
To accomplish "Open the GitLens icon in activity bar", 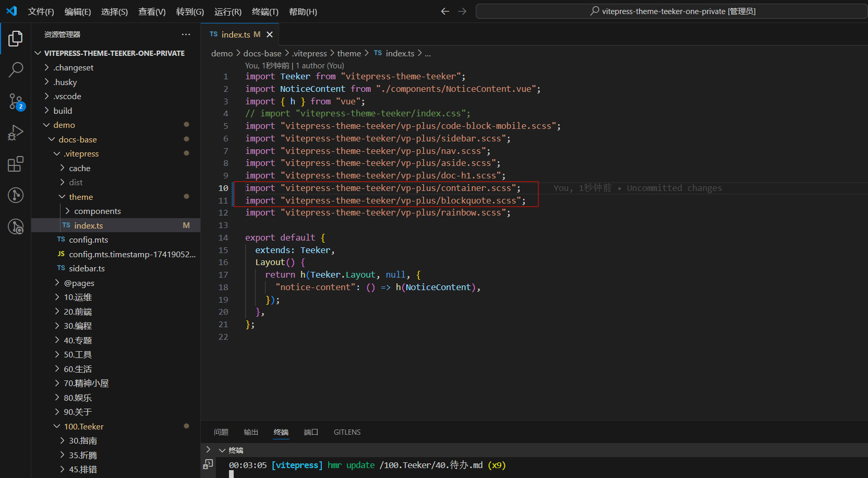I will pyautogui.click(x=16, y=195).
